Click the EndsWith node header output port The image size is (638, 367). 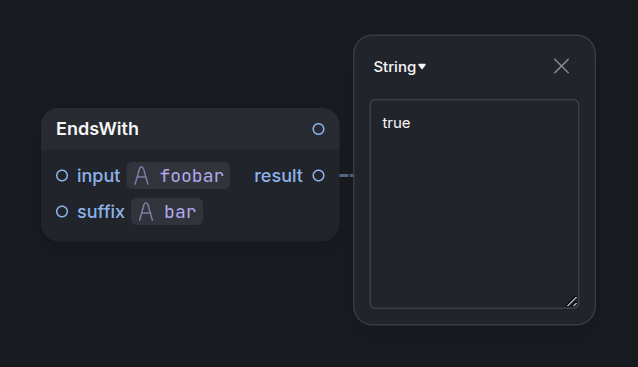(318, 129)
